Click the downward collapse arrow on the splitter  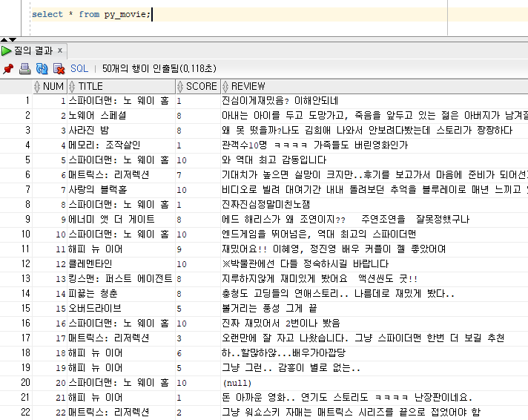tap(12, 39)
